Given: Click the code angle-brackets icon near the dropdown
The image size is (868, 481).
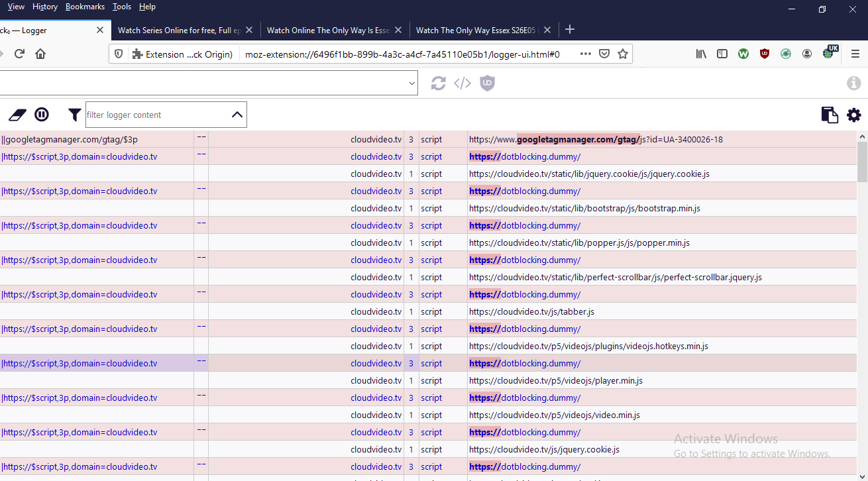Looking at the screenshot, I should pos(462,83).
